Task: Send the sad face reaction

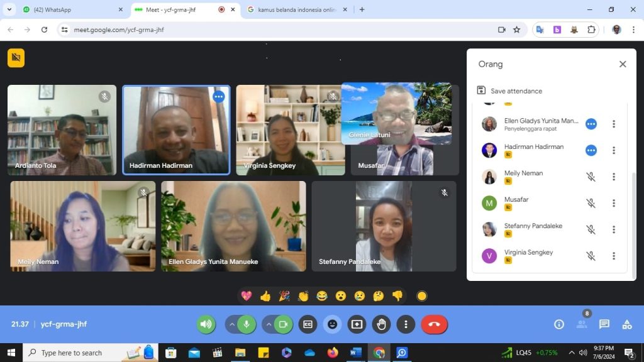Action: click(360, 296)
